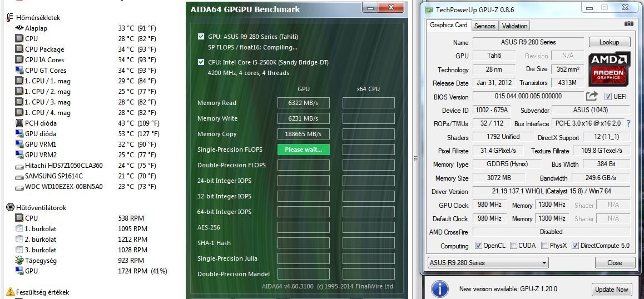Image resolution: width=644 pixels, height=299 pixels.
Task: Click the Tápegység power supply icon
Action: point(19,260)
